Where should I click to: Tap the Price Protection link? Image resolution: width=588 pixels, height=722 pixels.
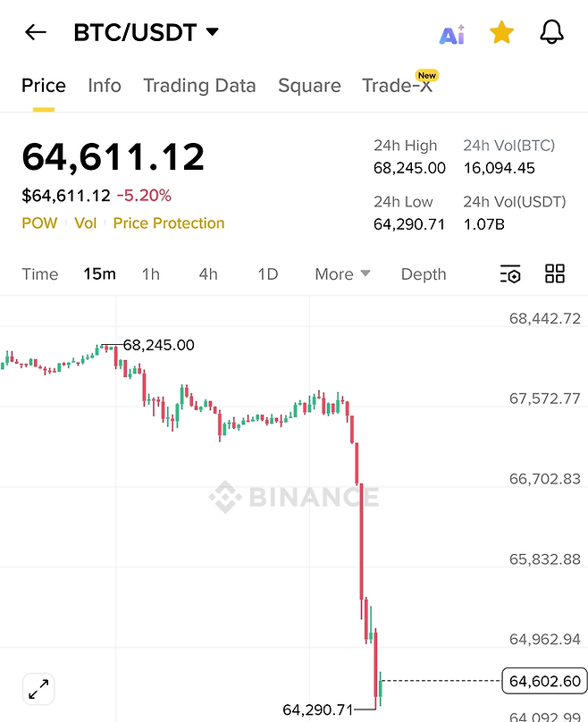click(169, 223)
